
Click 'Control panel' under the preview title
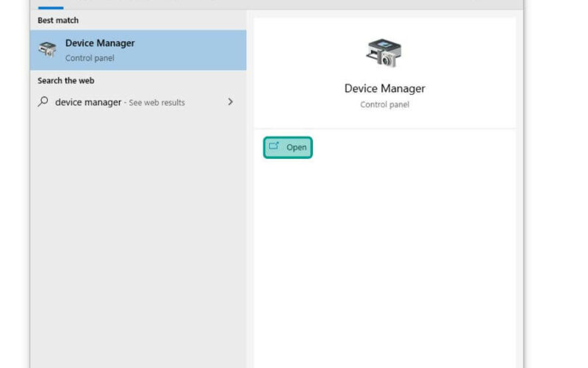click(384, 105)
